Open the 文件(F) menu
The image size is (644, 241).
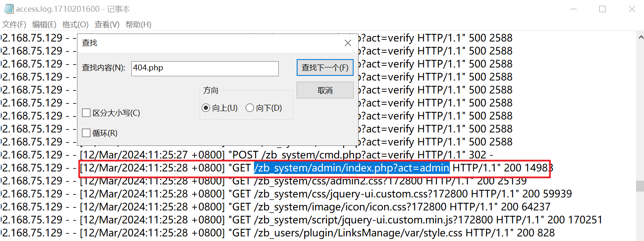coord(14,25)
